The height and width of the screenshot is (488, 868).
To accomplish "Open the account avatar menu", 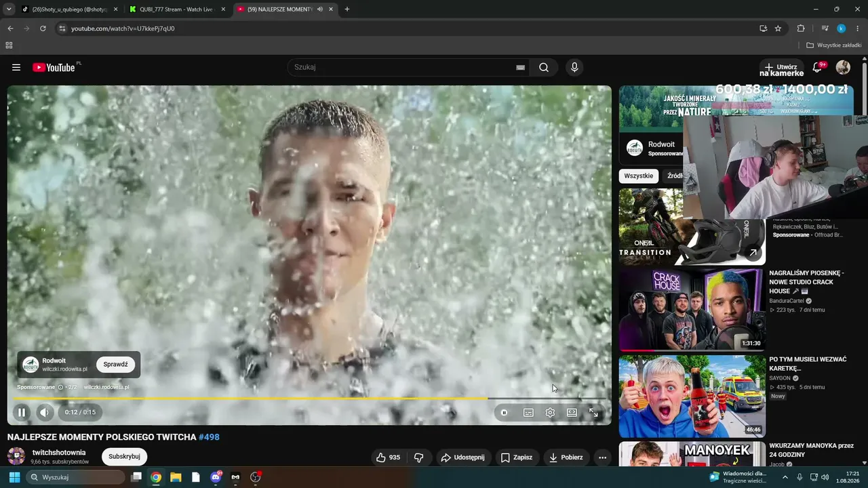I will pos(843,67).
